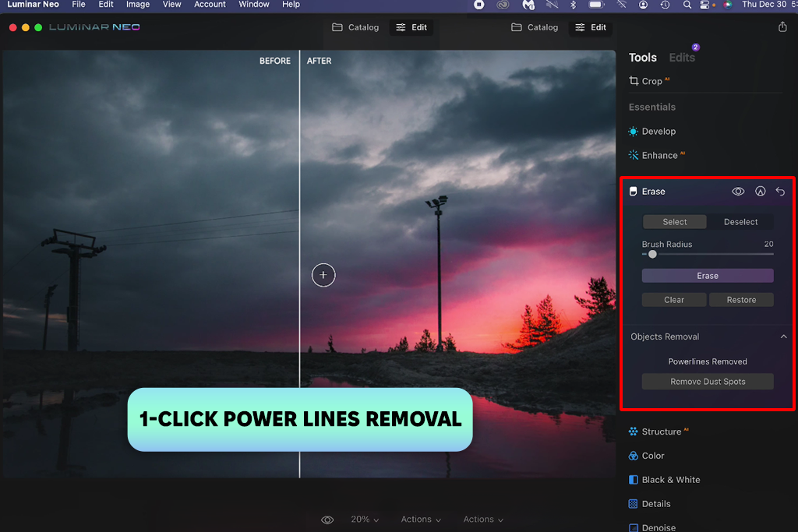Open Control Center in the menu bar

pyautogui.click(x=704, y=5)
